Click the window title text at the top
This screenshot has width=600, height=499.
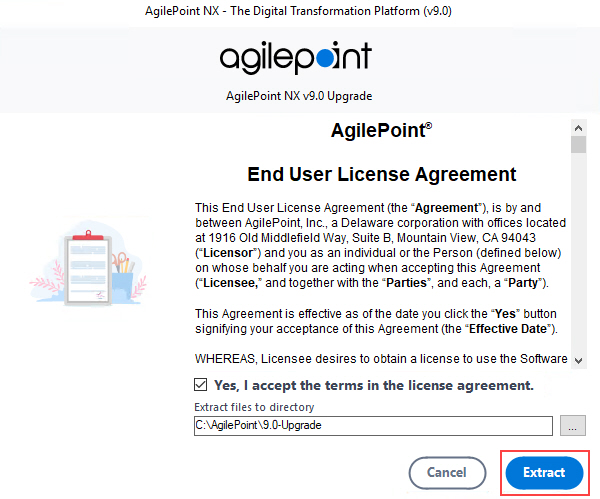coord(298,11)
